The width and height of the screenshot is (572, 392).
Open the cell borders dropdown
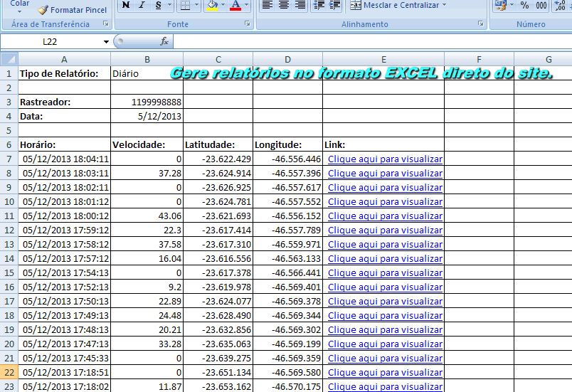[196, 5]
